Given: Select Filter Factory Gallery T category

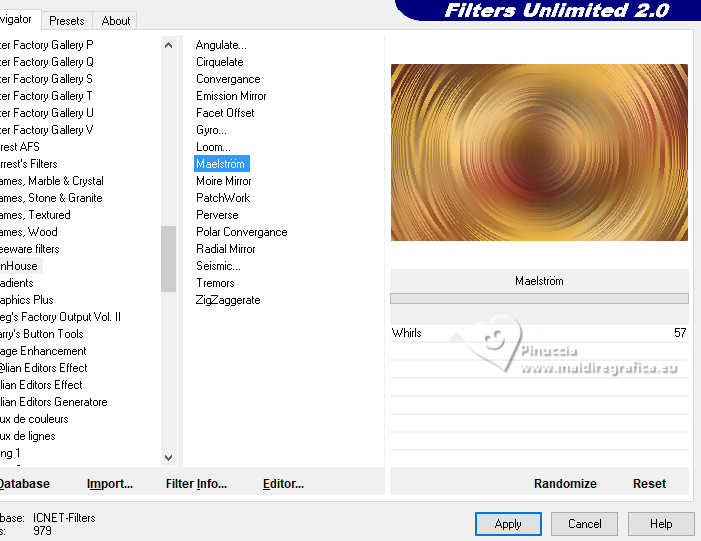Looking at the screenshot, I should click(46, 96).
